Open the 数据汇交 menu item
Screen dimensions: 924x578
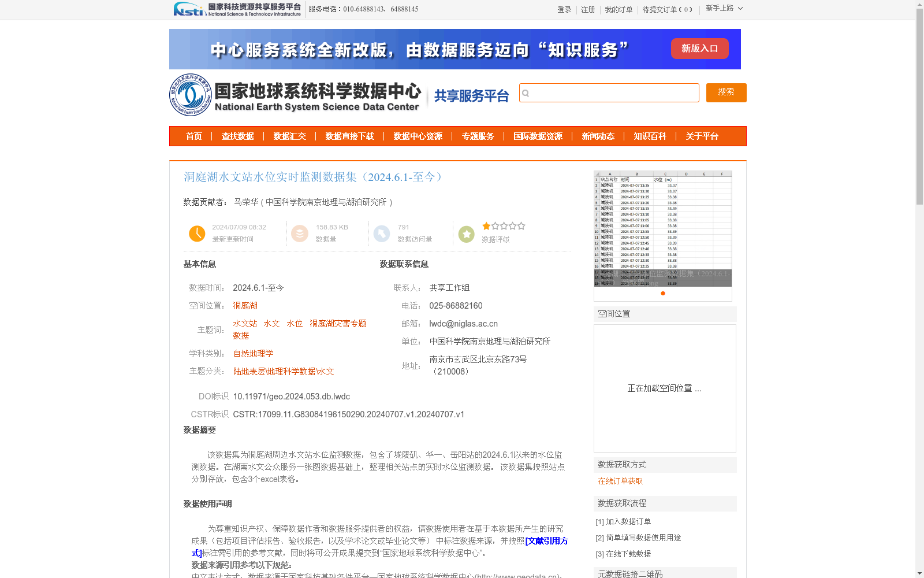tap(290, 136)
